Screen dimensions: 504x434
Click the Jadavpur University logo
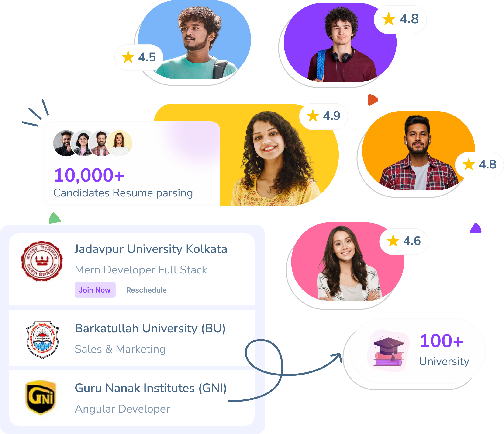42,261
